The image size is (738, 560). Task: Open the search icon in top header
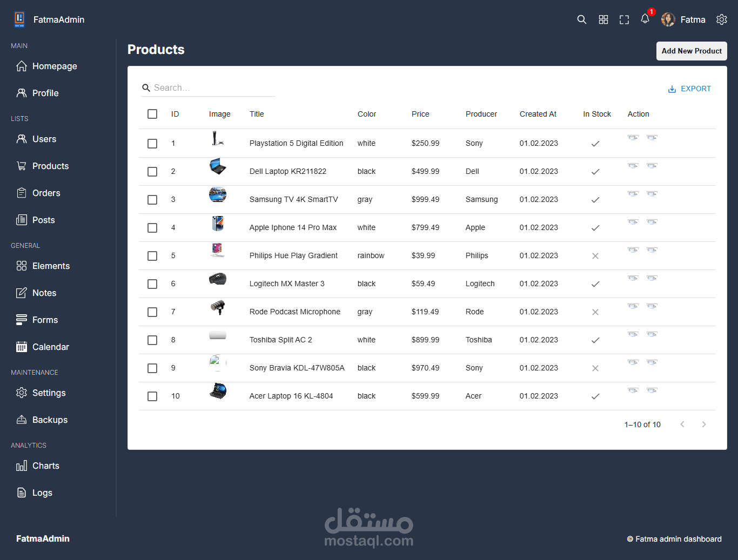581,19
